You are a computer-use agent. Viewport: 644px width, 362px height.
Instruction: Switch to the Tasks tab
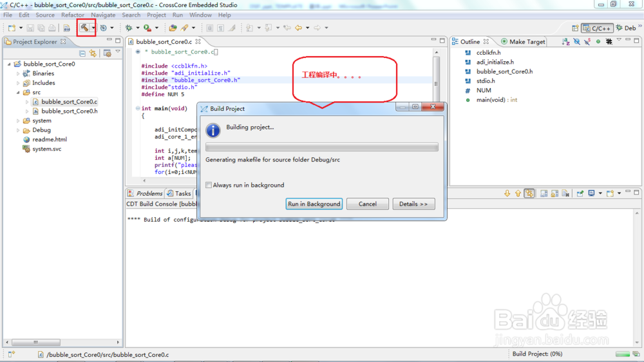click(179, 193)
